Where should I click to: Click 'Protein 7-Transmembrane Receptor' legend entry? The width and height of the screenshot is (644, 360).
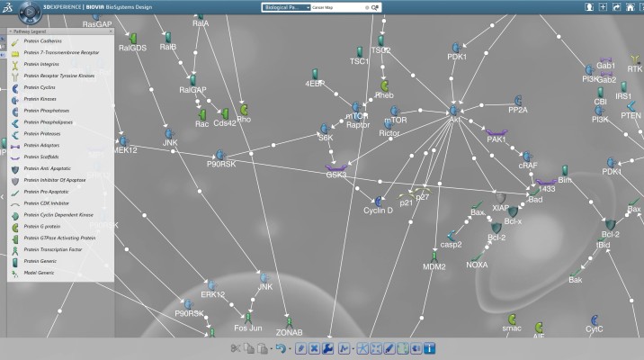click(61, 52)
